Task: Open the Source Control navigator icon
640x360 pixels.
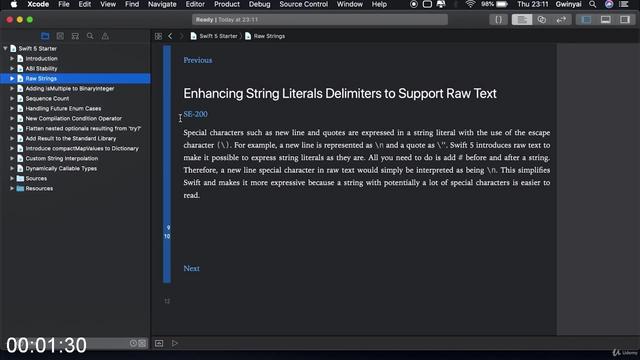Action: [x=60, y=36]
